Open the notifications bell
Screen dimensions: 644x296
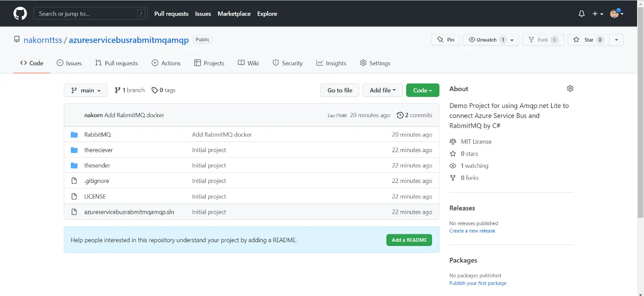click(581, 14)
